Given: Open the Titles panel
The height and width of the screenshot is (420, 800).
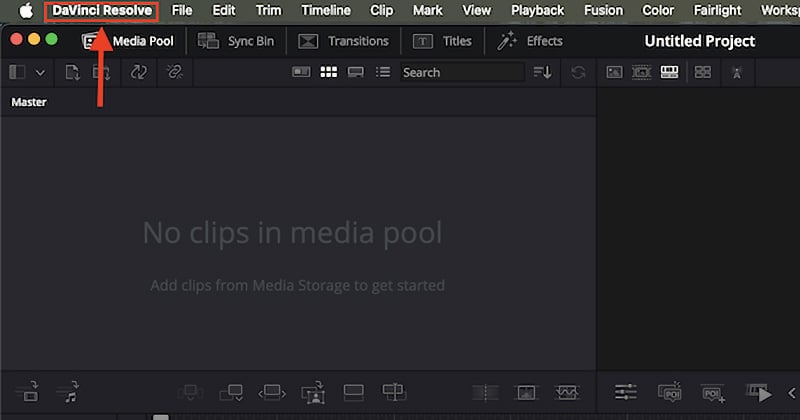Looking at the screenshot, I should tap(442, 41).
